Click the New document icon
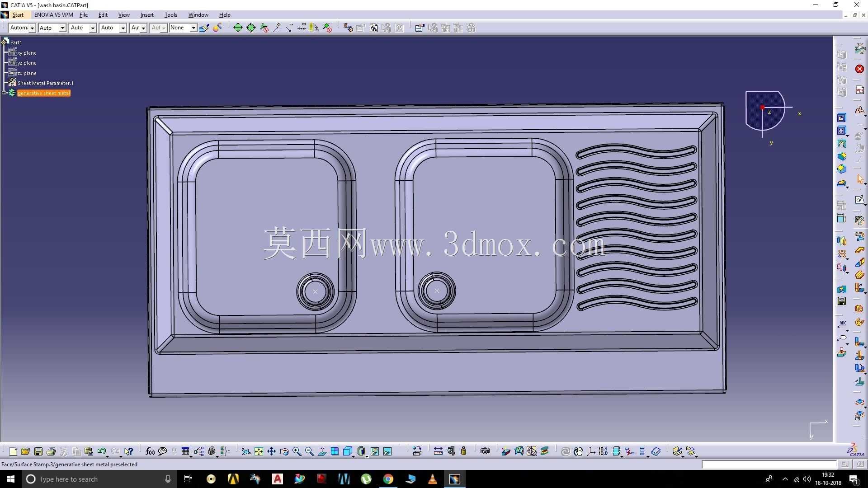 (13, 451)
